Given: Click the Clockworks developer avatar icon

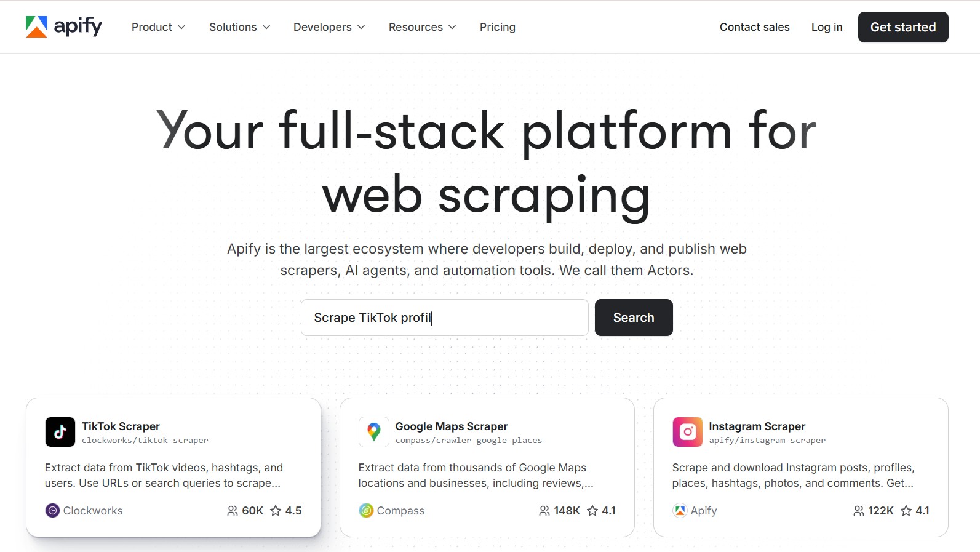Looking at the screenshot, I should (x=52, y=511).
